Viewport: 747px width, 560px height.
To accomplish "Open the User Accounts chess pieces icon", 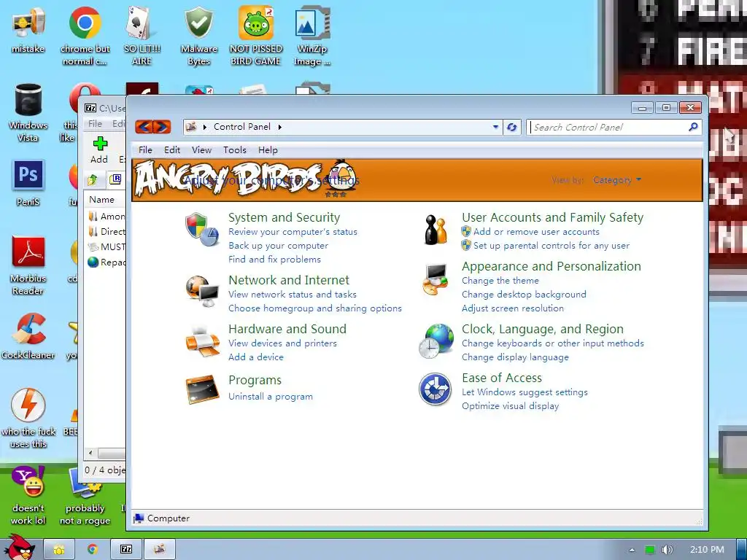I will (436, 230).
